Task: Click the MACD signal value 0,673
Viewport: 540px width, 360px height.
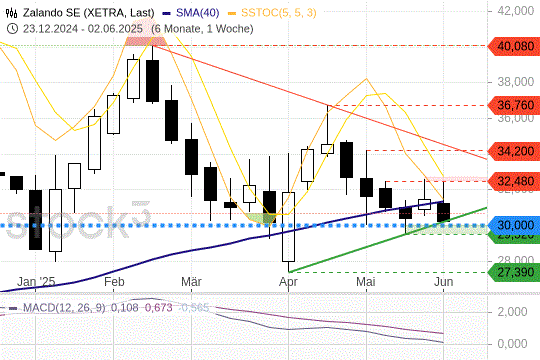Action: (158, 308)
